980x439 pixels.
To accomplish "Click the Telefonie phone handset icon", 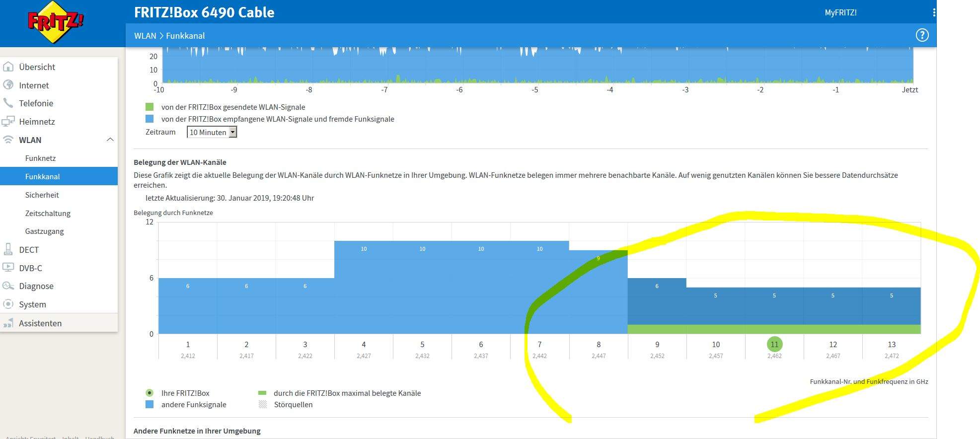I will click(8, 103).
